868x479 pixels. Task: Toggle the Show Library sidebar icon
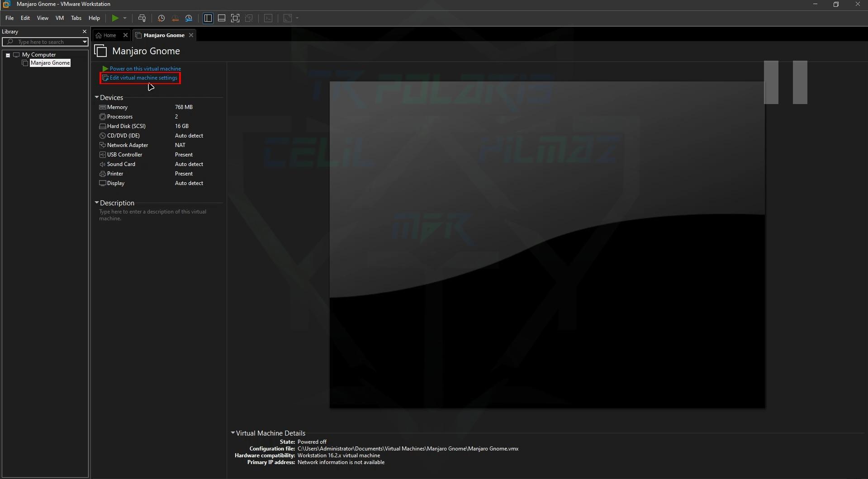point(208,18)
